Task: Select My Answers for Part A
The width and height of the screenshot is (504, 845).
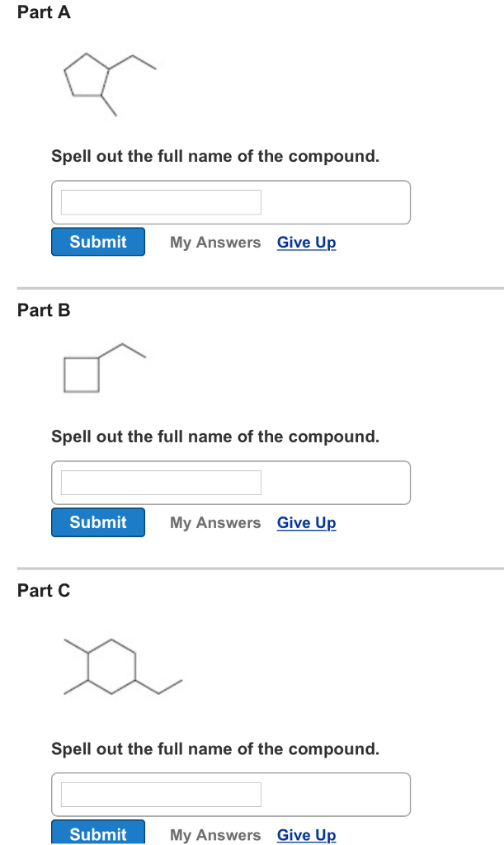Action: (x=215, y=242)
